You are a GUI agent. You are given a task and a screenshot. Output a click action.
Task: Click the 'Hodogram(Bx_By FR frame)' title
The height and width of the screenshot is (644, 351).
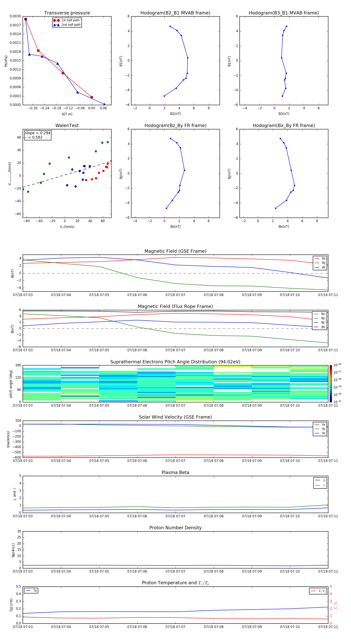point(284,125)
